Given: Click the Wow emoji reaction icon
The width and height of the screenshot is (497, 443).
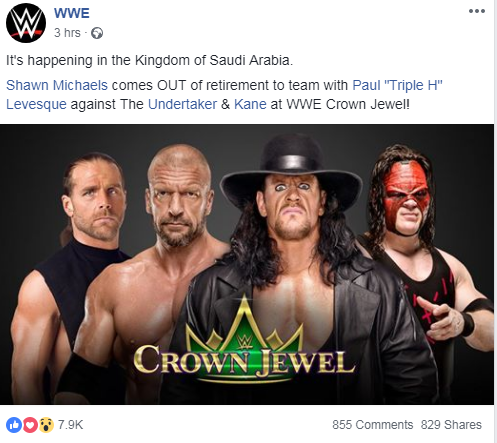Looking at the screenshot, I should tap(46, 425).
